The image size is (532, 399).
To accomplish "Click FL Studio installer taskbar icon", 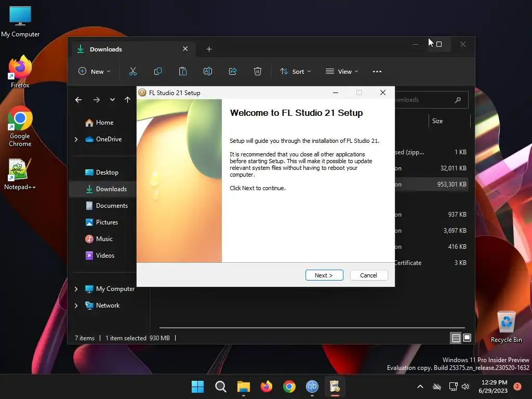I will (335, 387).
